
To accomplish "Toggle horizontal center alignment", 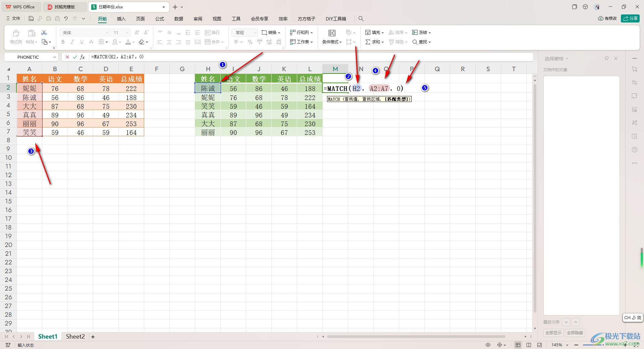I will [169, 42].
